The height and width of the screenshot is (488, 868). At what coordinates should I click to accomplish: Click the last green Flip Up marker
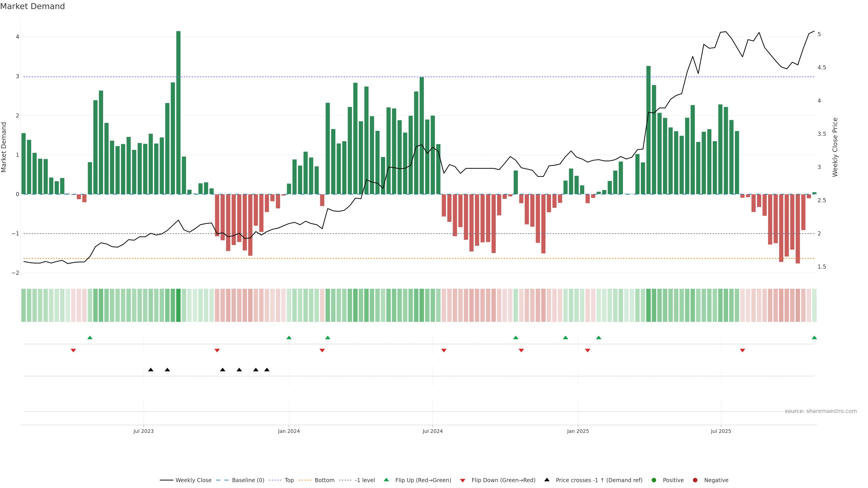pos(814,338)
